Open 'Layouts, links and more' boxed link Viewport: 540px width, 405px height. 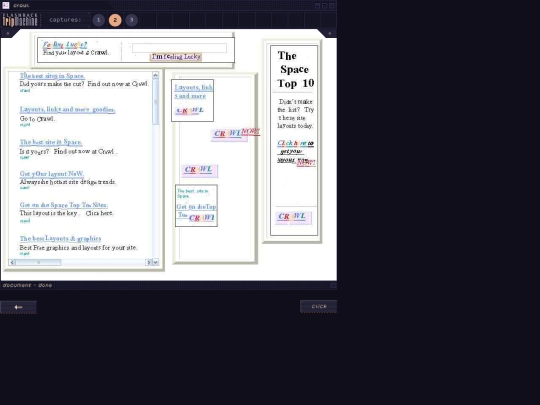(x=193, y=92)
